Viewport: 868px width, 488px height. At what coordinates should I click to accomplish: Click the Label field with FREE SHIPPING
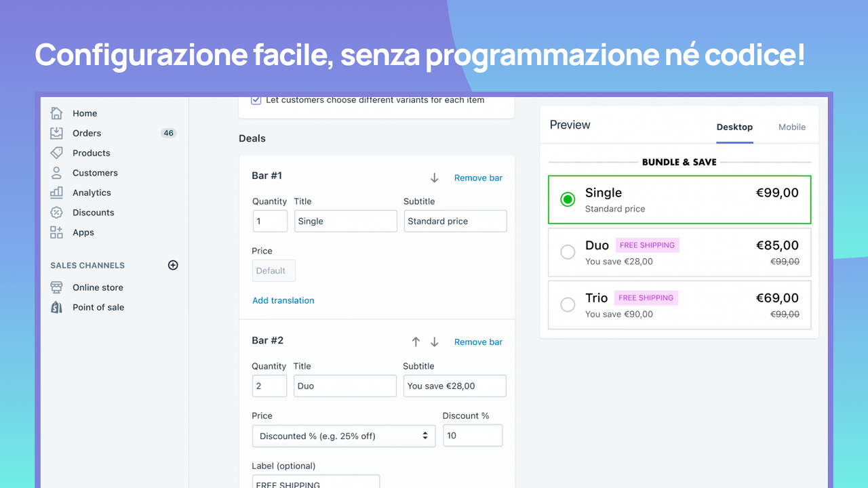[x=315, y=481]
